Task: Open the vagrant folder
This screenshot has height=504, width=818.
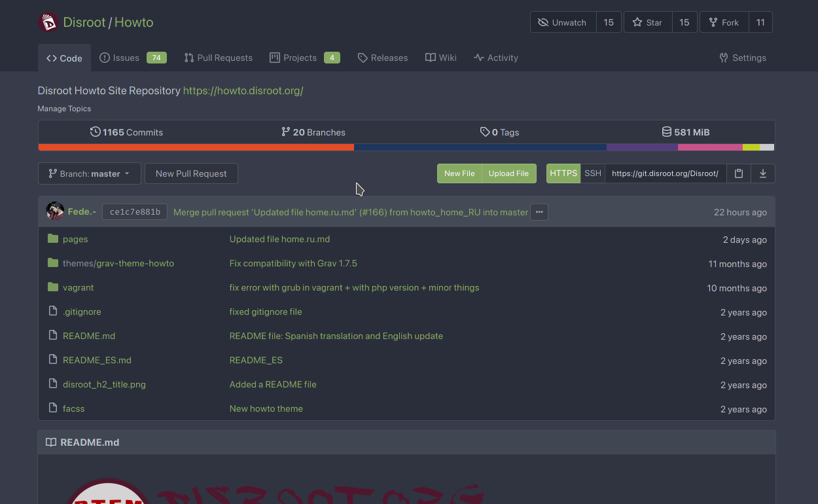Action: point(78,288)
